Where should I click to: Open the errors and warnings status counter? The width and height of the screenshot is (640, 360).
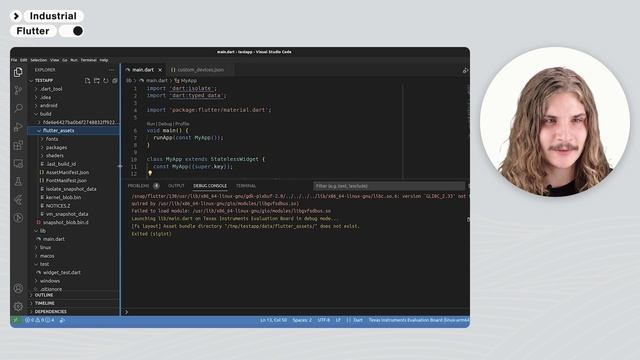tap(40, 320)
